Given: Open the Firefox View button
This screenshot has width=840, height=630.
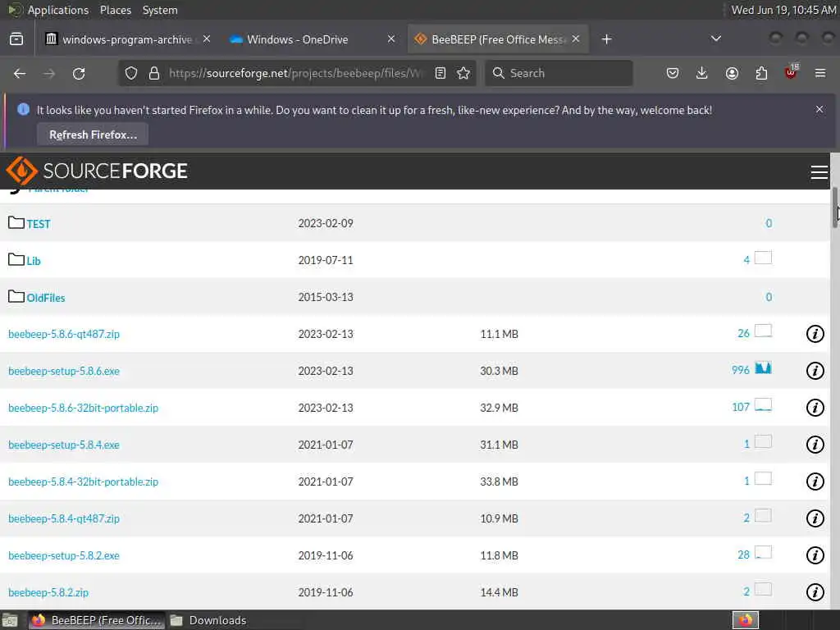Looking at the screenshot, I should pos(16,39).
